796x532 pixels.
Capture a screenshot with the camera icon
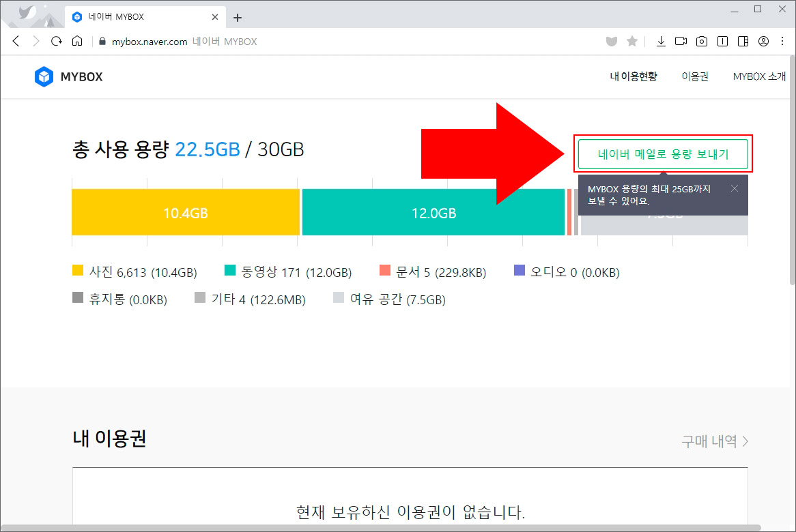click(x=701, y=41)
